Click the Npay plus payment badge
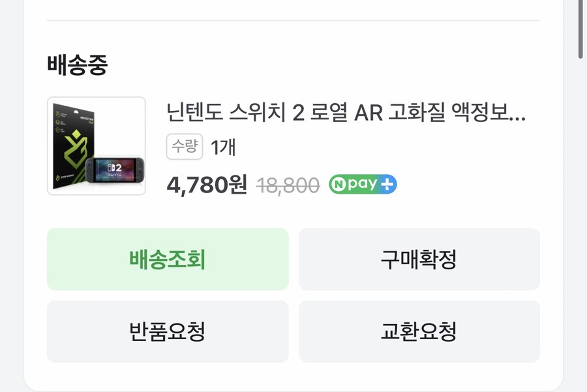Viewport: 587px width, 392px height. (x=364, y=185)
